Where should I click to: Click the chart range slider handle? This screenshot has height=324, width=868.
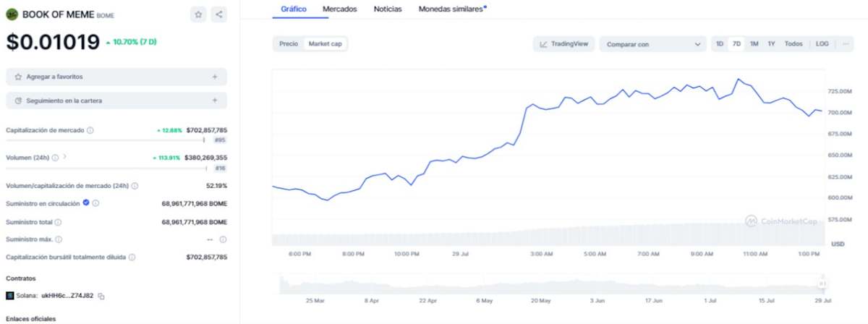(822, 283)
